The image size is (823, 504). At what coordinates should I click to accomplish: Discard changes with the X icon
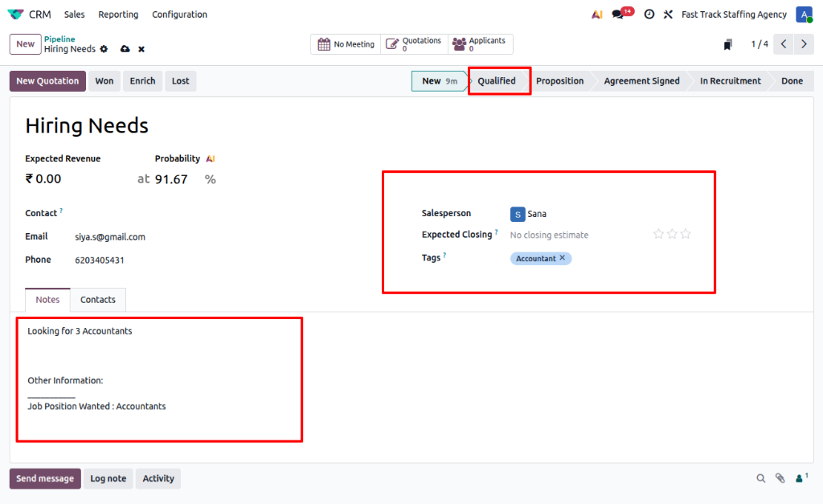point(141,49)
